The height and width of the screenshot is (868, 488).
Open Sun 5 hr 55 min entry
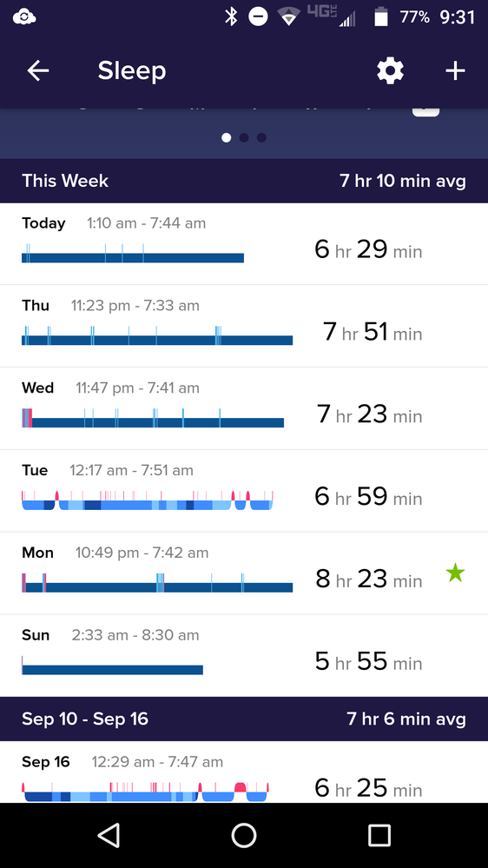(244, 655)
